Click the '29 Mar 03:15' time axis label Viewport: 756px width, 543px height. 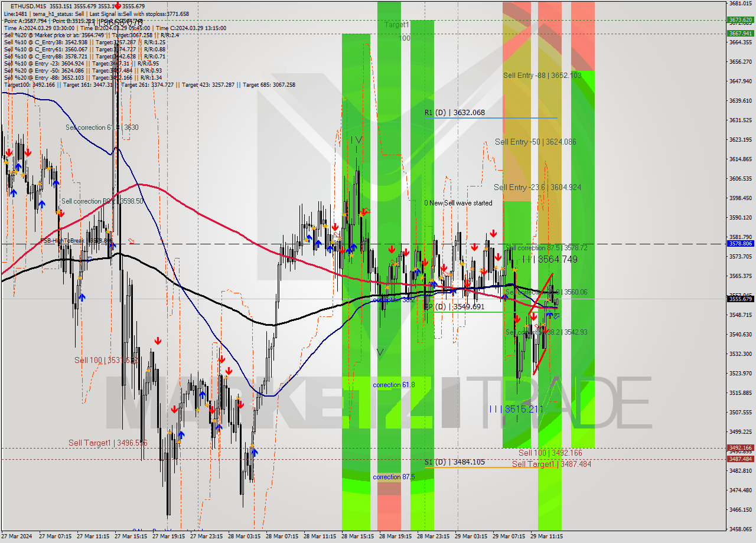click(471, 537)
